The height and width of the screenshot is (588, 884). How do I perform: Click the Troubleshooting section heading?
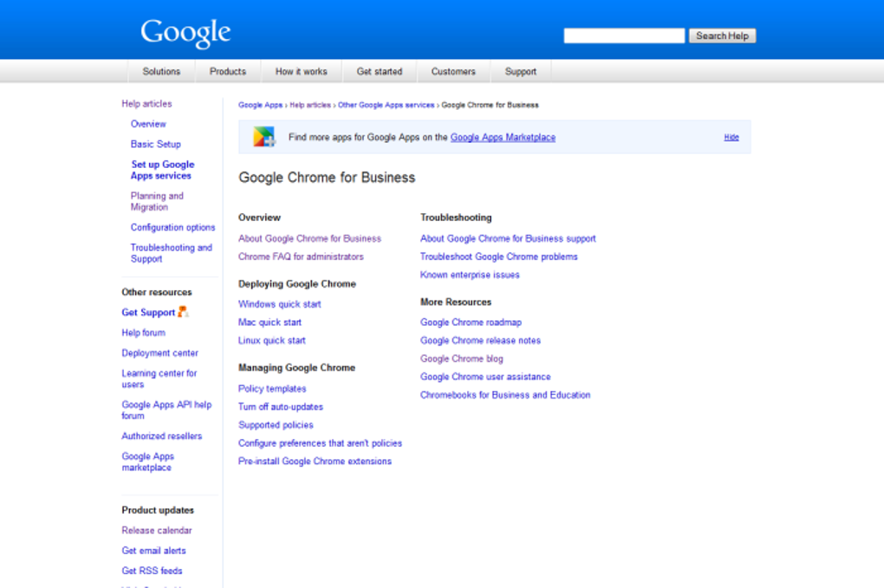tap(456, 218)
